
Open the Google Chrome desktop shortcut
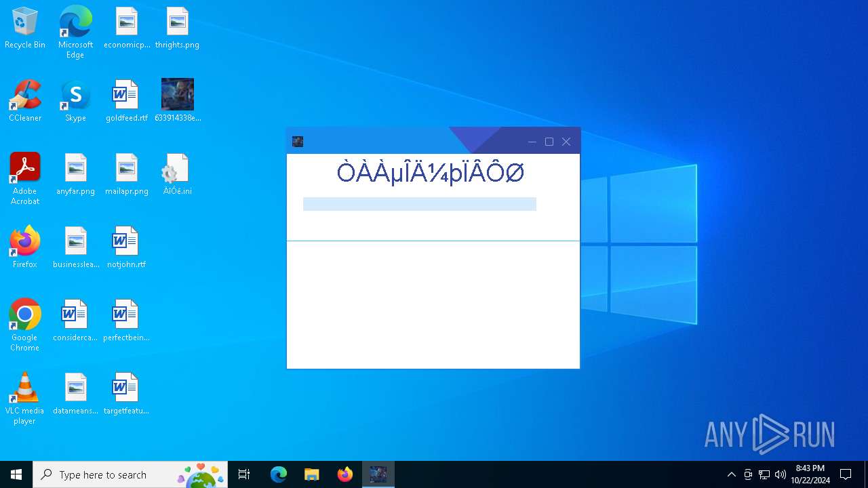pos(25,325)
